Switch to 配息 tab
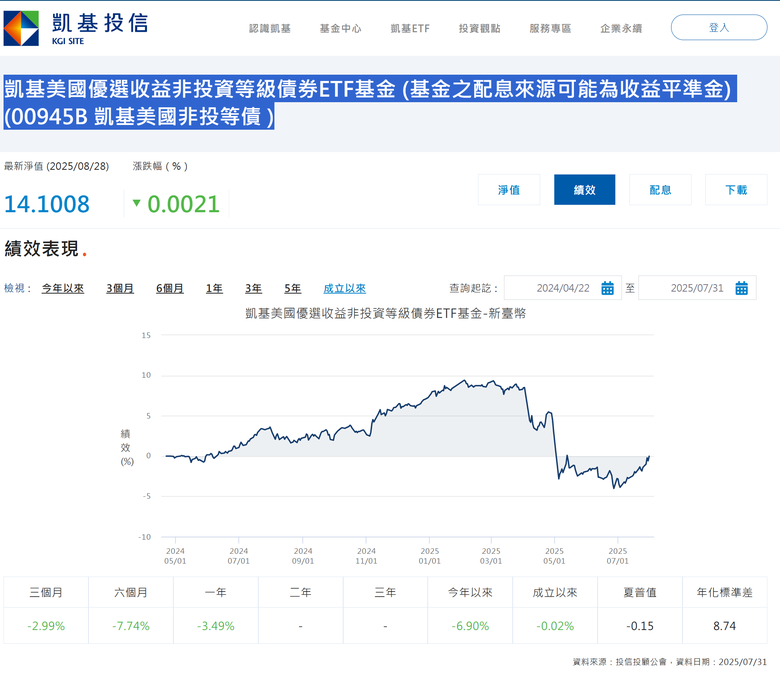The image size is (780, 676). [660, 190]
